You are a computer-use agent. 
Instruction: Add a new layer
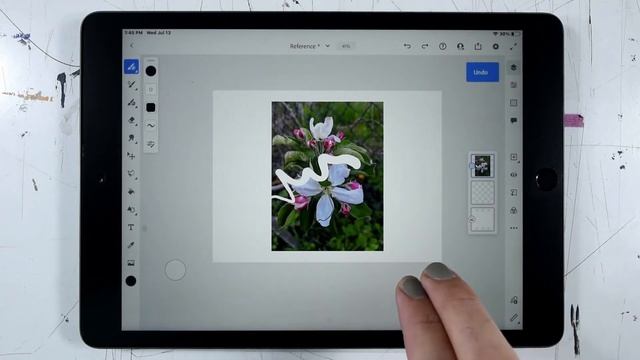(514, 157)
